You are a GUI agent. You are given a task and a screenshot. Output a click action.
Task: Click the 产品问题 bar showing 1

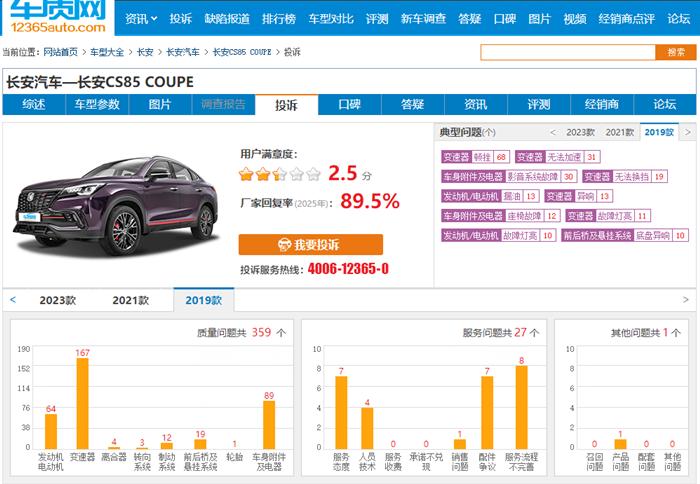(620, 444)
